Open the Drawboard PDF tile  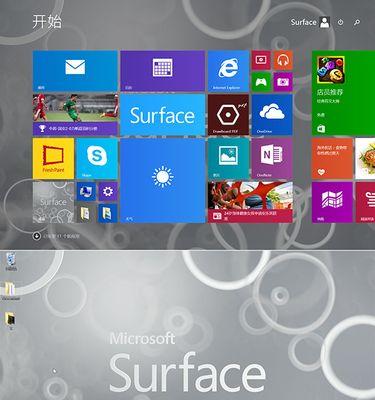[x=228, y=115]
